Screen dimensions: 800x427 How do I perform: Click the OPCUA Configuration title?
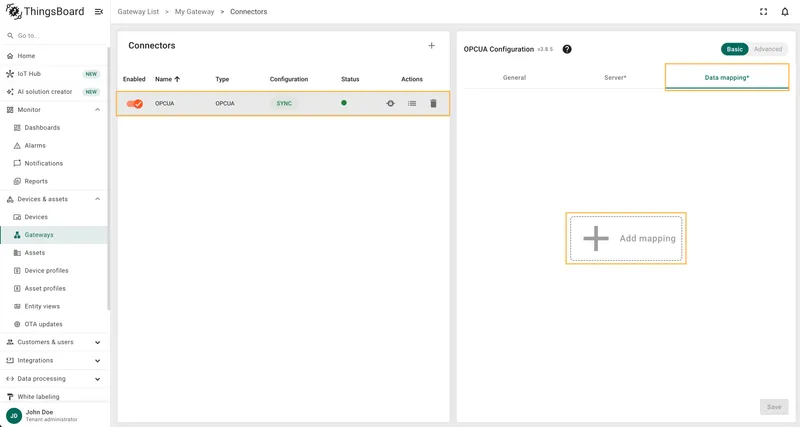[x=498, y=49]
